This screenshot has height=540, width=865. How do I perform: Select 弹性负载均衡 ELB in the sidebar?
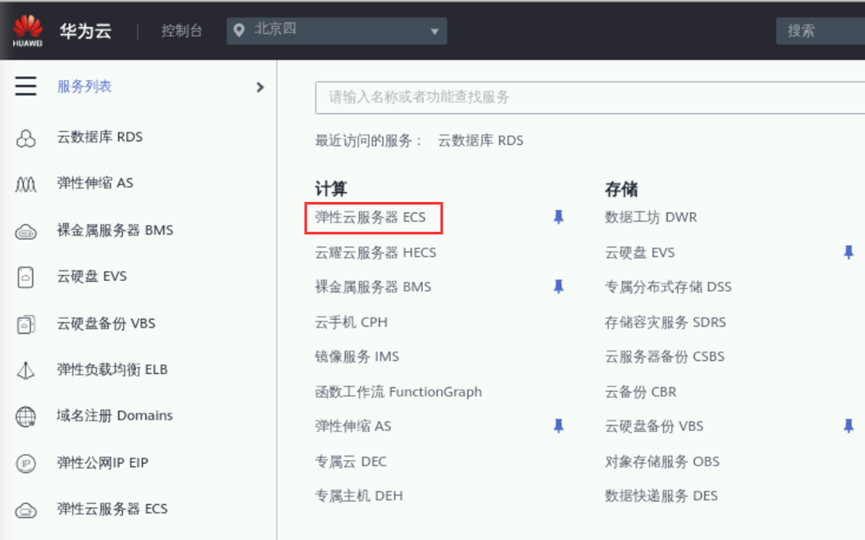[112, 369]
